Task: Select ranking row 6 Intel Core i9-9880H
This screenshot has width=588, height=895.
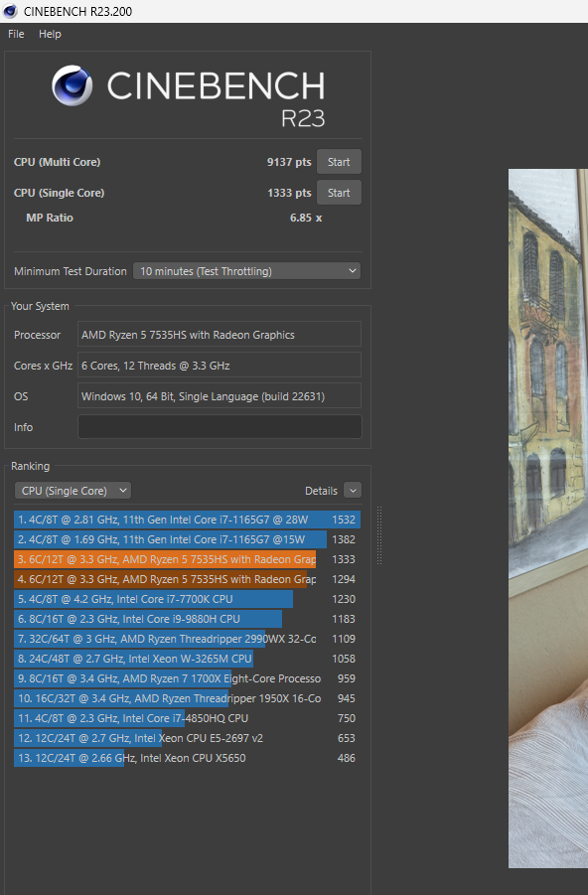Action: (x=188, y=619)
